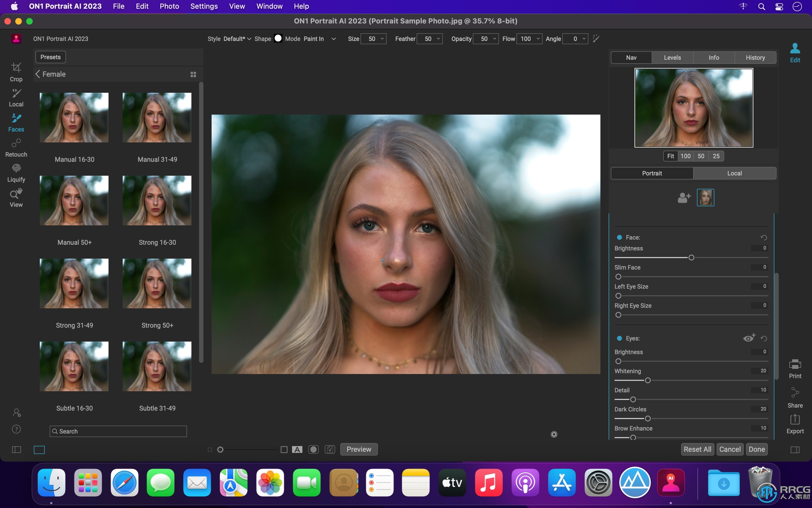Switch to the Local tab in right panel

(735, 173)
